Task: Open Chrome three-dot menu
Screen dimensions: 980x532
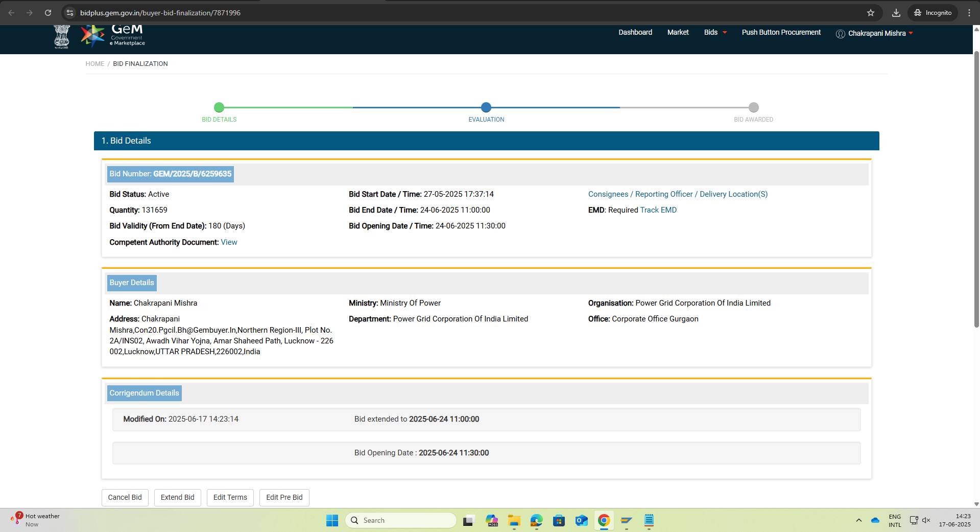Action: tap(969, 13)
